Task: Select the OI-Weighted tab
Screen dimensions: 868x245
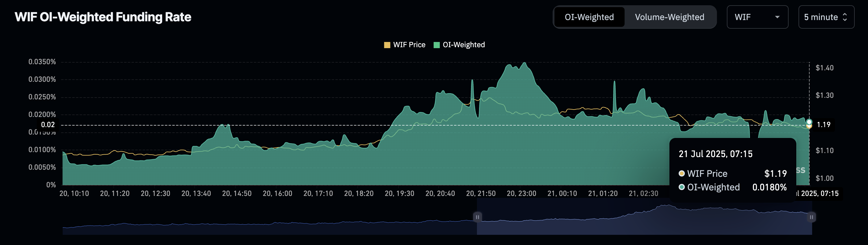Action: (589, 17)
